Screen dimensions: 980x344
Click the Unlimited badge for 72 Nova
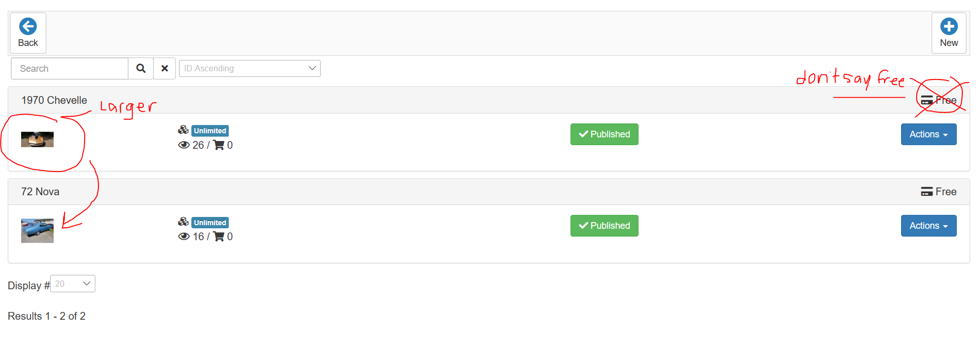[210, 223]
